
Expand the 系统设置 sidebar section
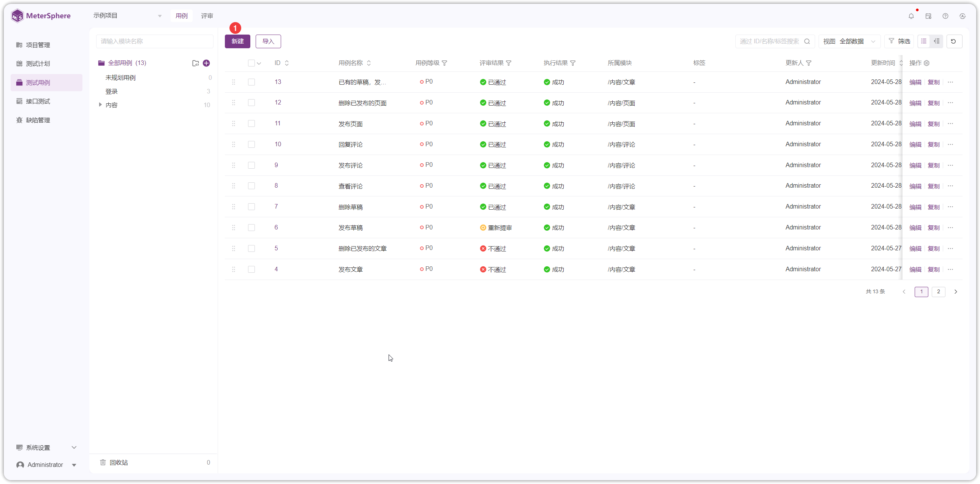(46, 448)
